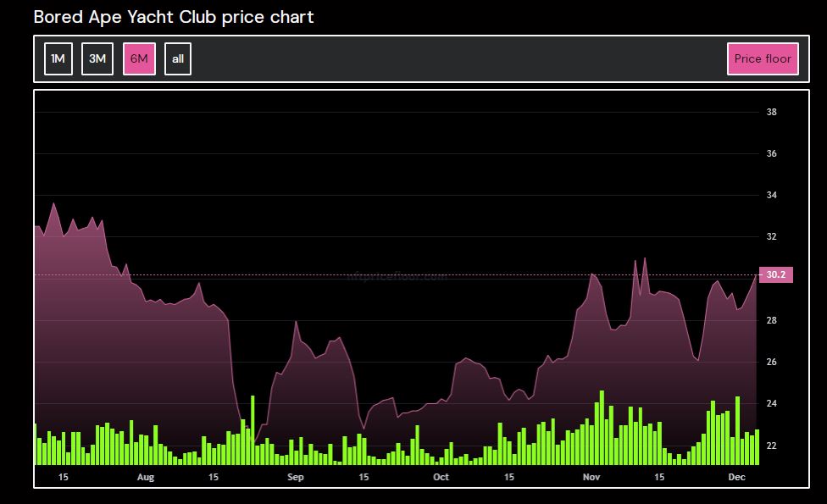Select the active 6M range button
Image resolution: width=827 pixels, height=504 pixels.
tap(139, 59)
